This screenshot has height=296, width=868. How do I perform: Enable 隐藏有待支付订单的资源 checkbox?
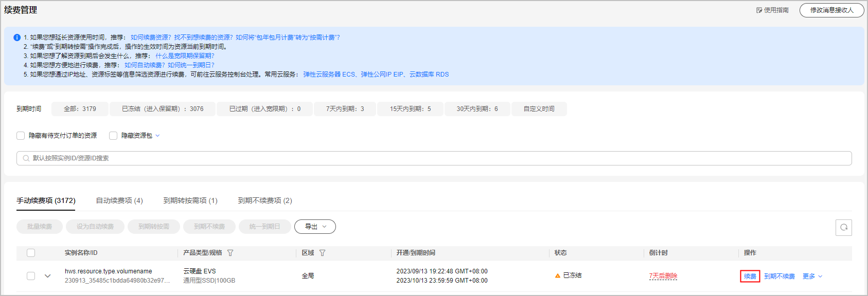point(21,136)
